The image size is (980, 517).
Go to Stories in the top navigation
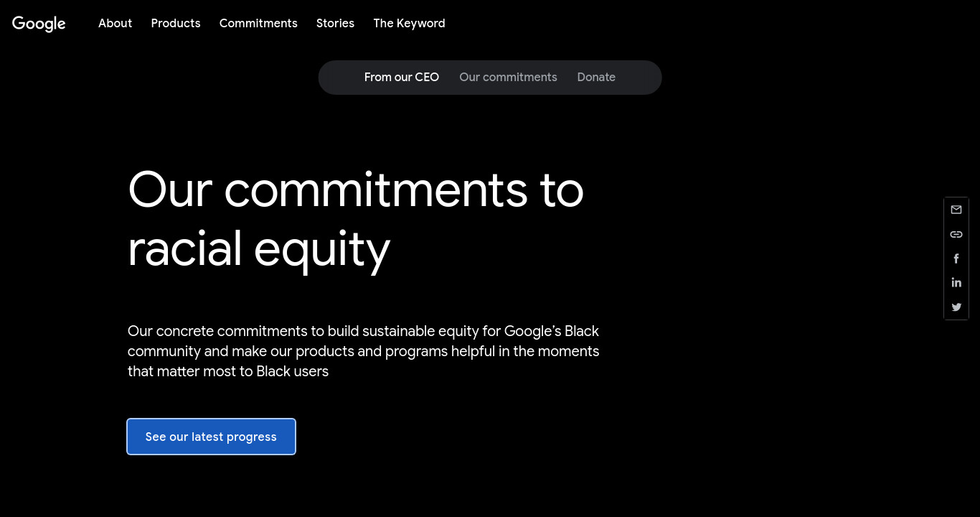(335, 23)
